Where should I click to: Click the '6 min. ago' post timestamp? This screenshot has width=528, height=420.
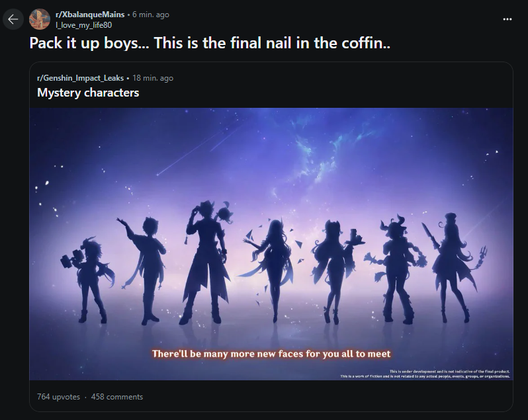pos(150,15)
